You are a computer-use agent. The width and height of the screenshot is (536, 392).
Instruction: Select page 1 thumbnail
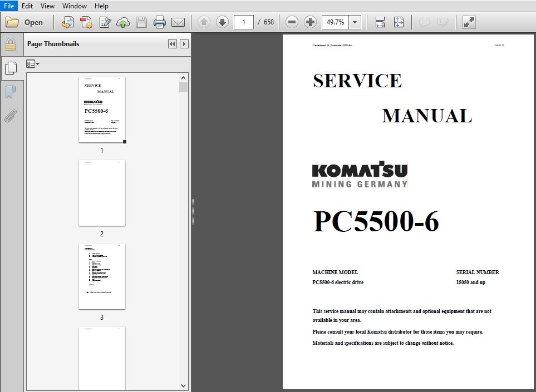point(102,110)
